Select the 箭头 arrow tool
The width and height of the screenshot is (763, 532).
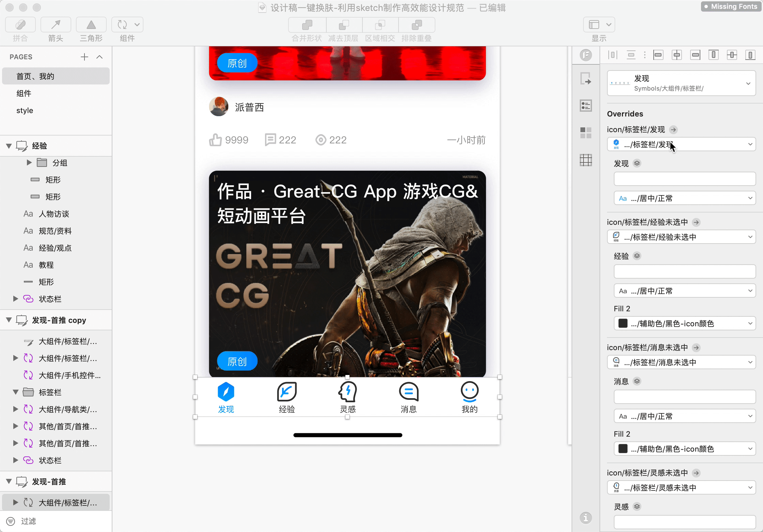[56, 25]
